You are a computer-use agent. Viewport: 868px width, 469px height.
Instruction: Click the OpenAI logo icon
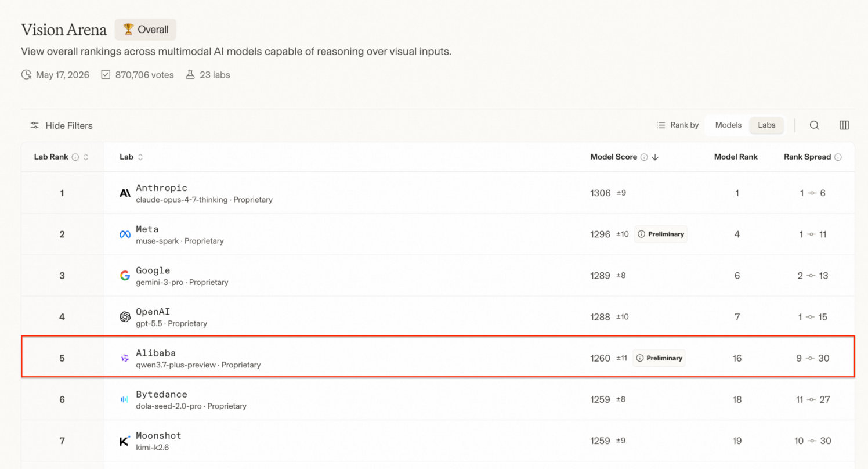(x=125, y=317)
